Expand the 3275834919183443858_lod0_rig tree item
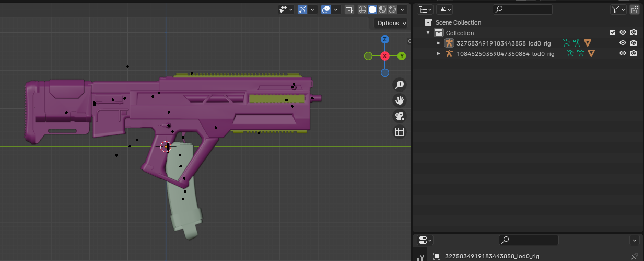644x261 pixels. [x=439, y=43]
